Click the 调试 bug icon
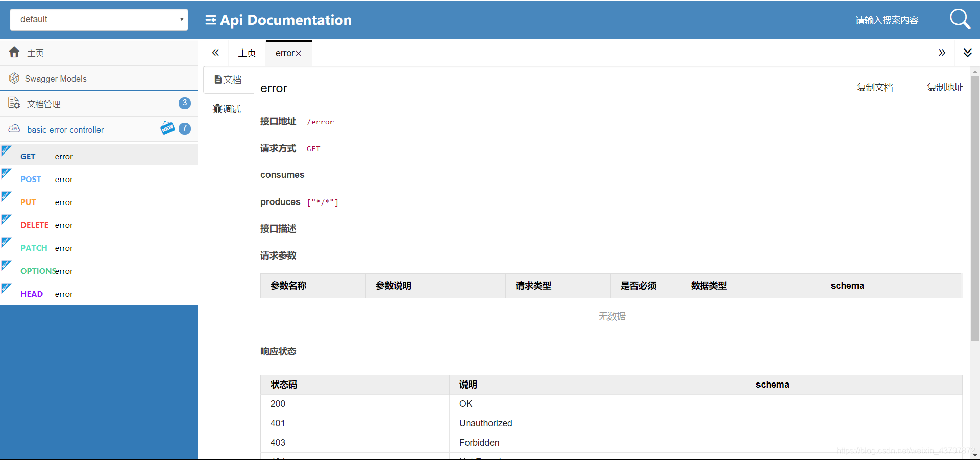 (x=217, y=109)
